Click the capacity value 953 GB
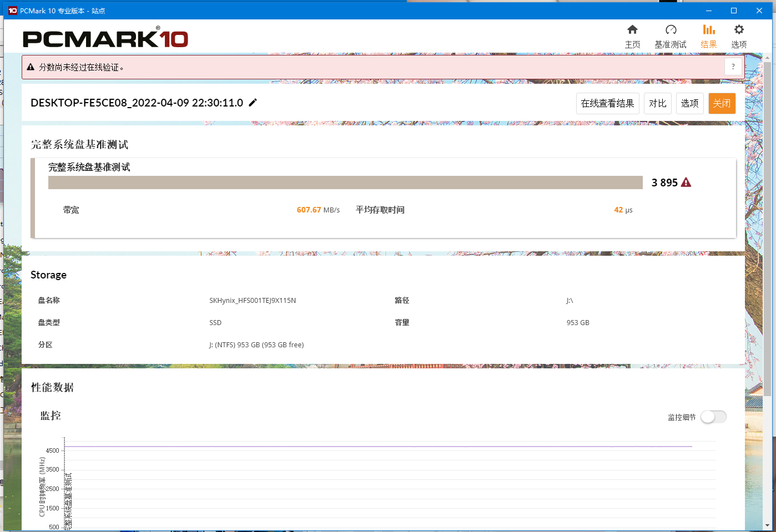The image size is (776, 532). (578, 322)
